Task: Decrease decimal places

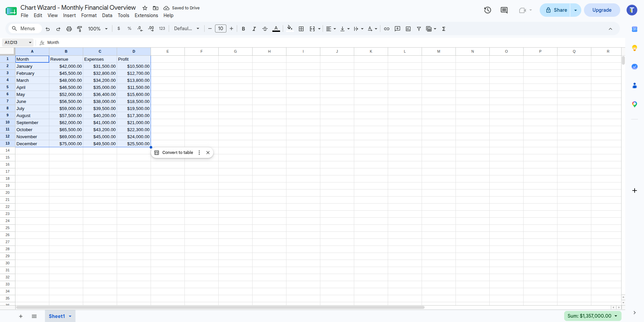Action: tap(140, 29)
